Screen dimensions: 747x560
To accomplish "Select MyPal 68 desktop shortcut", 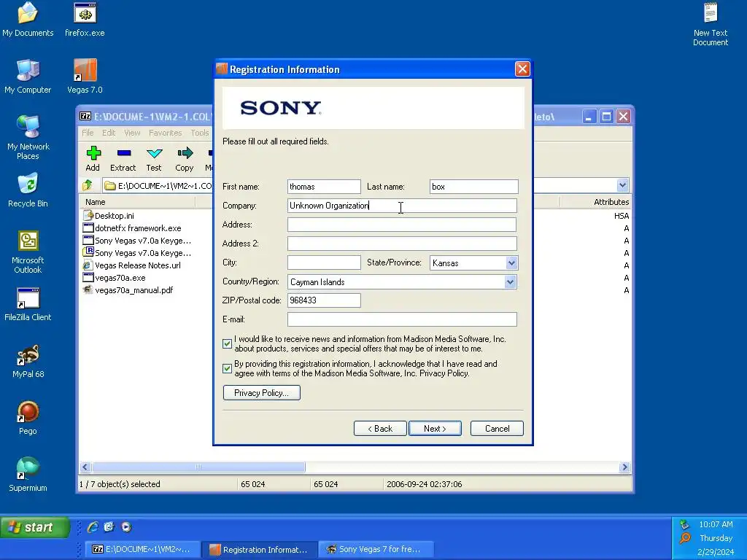I will pyautogui.click(x=28, y=362).
